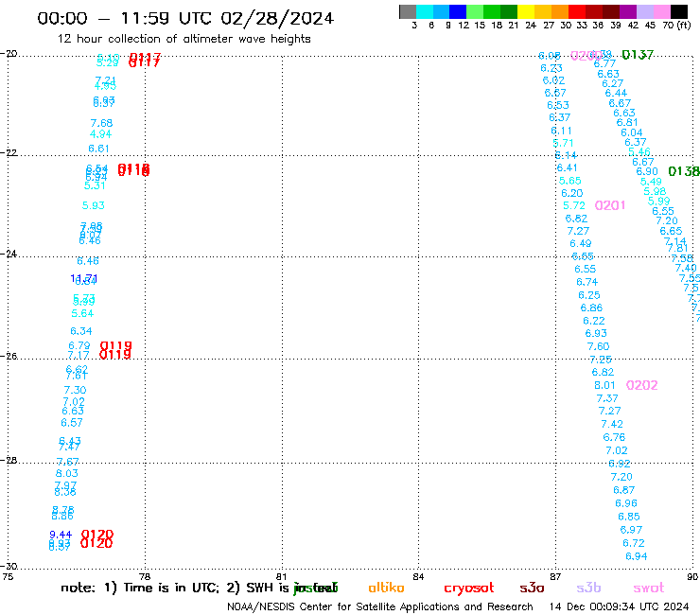Click the 6.22 wave height value
This screenshot has width=700, height=615.
(x=594, y=321)
